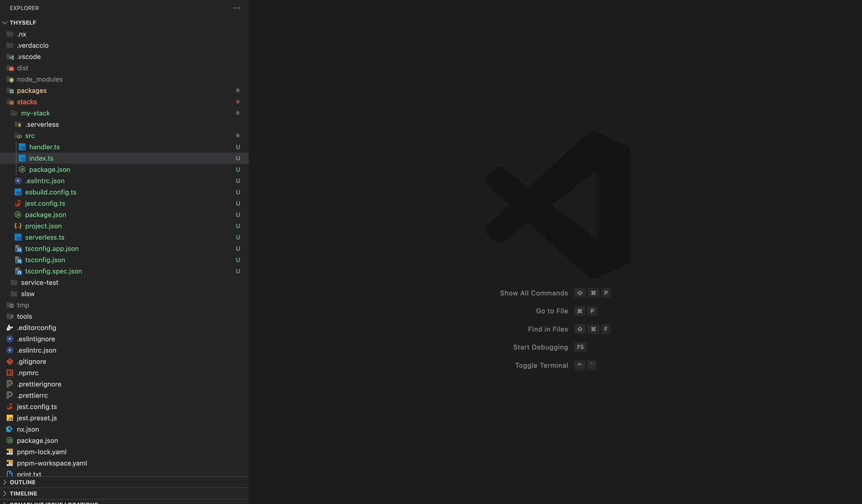Click the icon of tsconfig.spec.json

point(18,272)
